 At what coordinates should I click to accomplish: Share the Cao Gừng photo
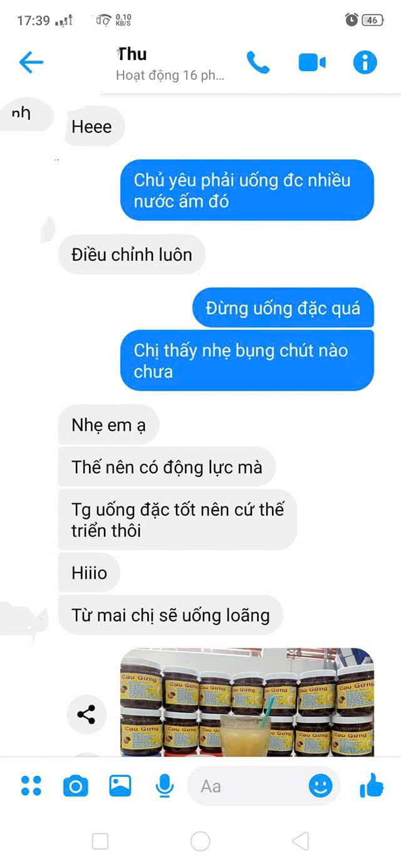(86, 714)
